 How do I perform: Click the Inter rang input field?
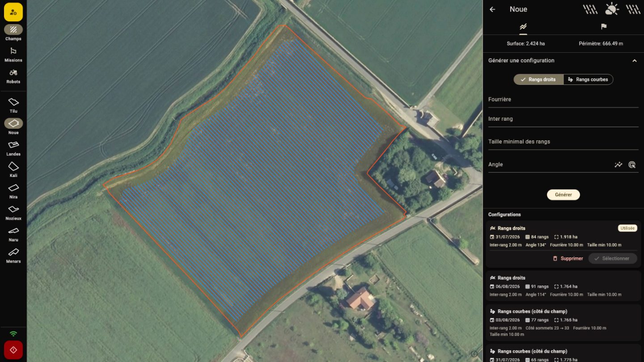click(x=563, y=119)
